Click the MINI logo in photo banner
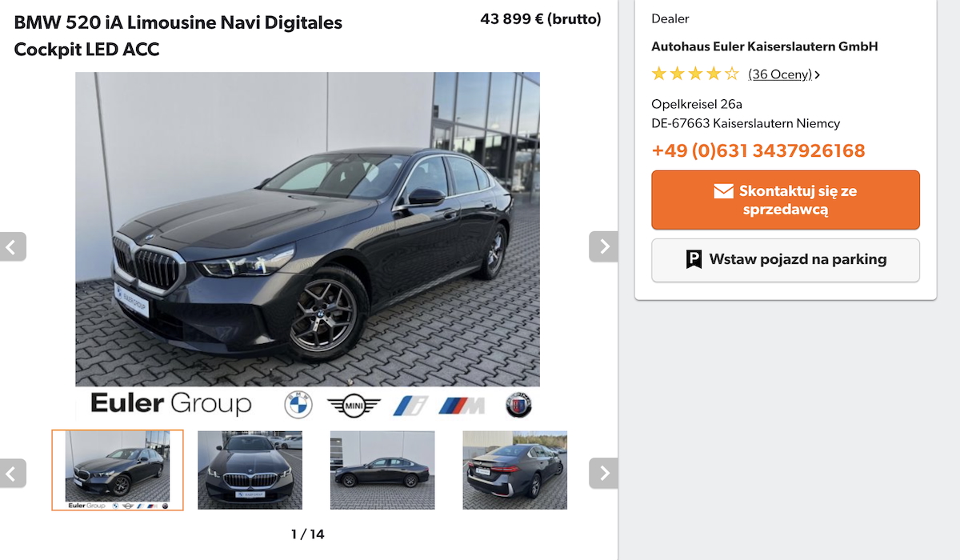 click(354, 406)
